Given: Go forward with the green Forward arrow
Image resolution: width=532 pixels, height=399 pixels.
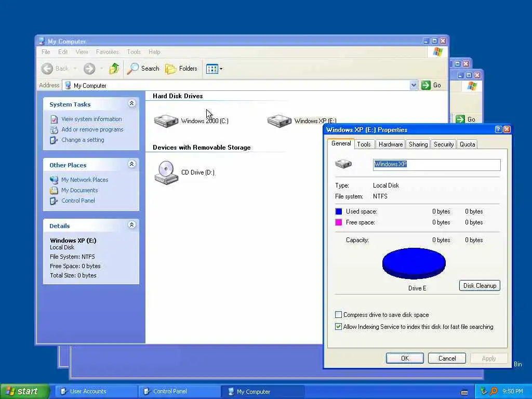Looking at the screenshot, I should click(89, 69).
